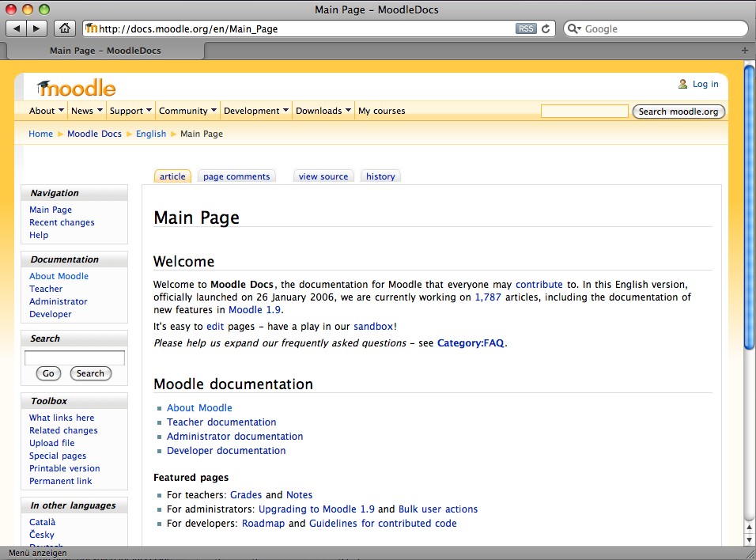Click English in the breadcrumb

pyautogui.click(x=151, y=134)
